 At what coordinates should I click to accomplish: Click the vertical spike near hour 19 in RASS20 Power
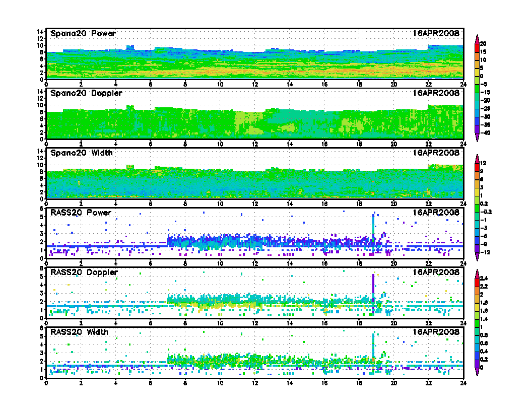point(373,234)
